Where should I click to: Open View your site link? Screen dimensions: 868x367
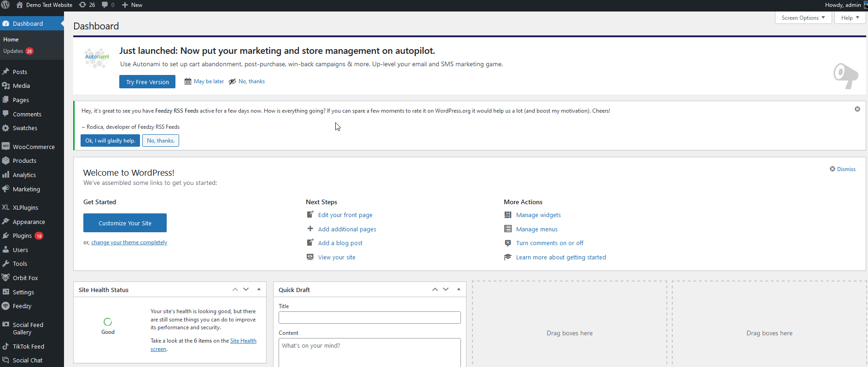click(337, 257)
